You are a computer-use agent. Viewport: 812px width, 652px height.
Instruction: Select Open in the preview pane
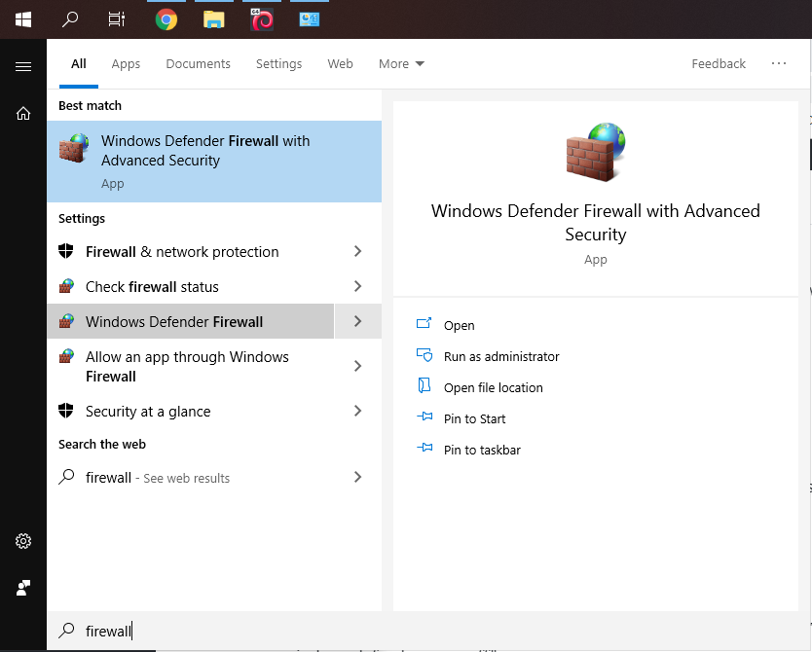click(x=460, y=325)
